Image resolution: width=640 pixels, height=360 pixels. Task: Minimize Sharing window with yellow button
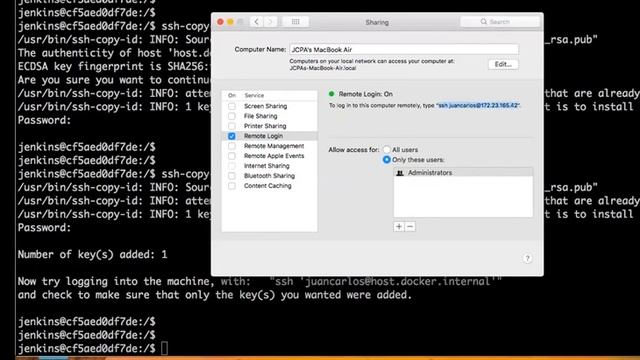[230, 22]
